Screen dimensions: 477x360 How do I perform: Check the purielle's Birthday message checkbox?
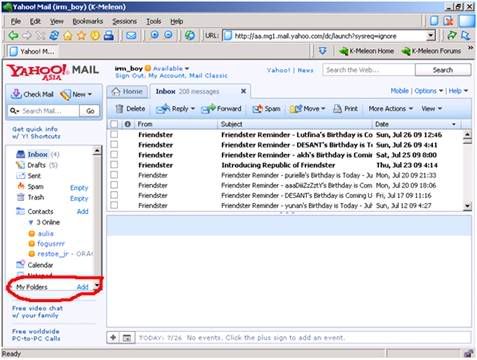(114, 174)
